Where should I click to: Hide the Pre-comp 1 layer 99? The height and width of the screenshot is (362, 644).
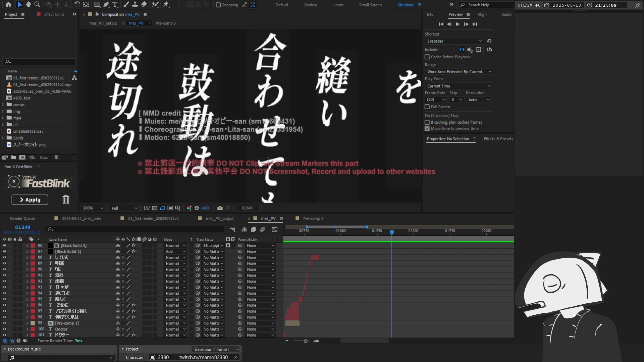click(x=4, y=323)
